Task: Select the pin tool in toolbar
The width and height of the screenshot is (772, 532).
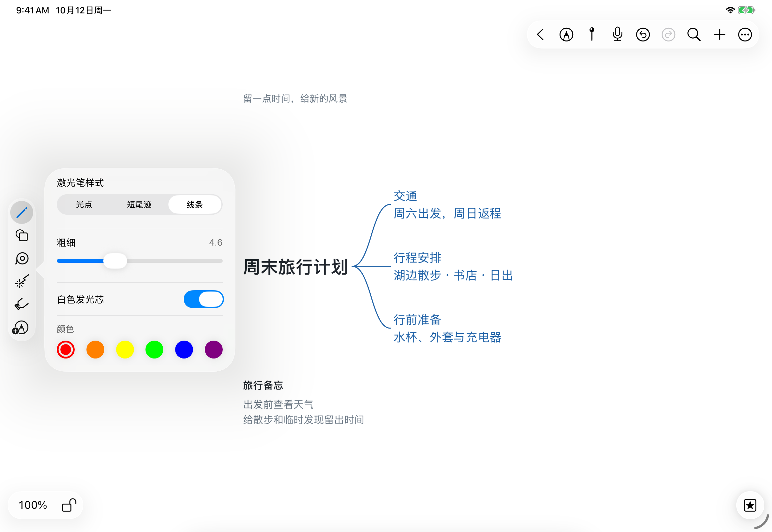Action: click(x=592, y=34)
